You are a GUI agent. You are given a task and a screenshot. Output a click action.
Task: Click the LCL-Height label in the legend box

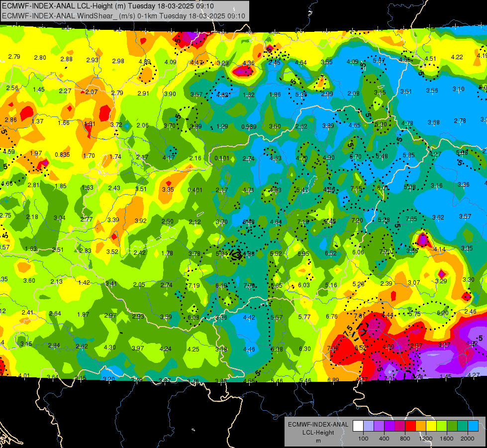click(x=318, y=433)
